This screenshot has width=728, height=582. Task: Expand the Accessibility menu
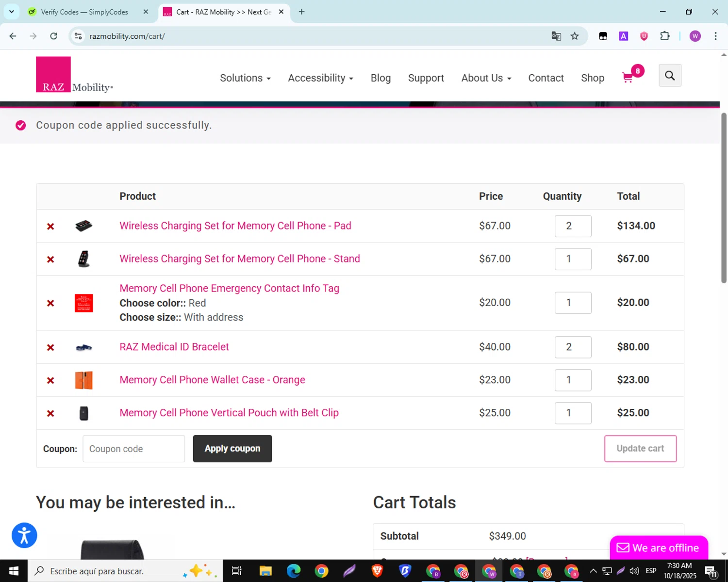(x=320, y=78)
